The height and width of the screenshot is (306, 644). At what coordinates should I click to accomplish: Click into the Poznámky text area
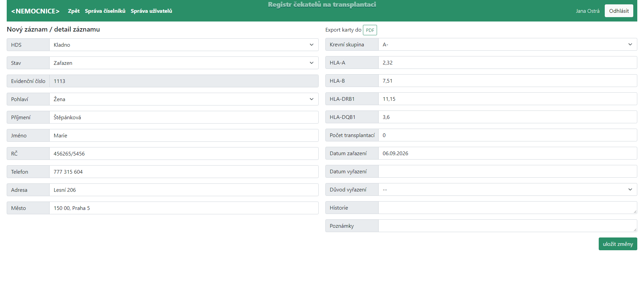point(507,226)
